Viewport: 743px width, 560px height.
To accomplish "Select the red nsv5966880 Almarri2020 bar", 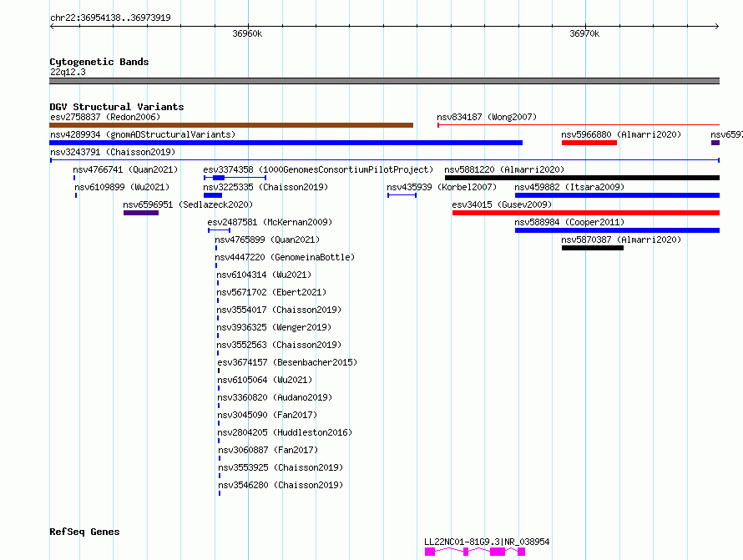I will 589,143.
